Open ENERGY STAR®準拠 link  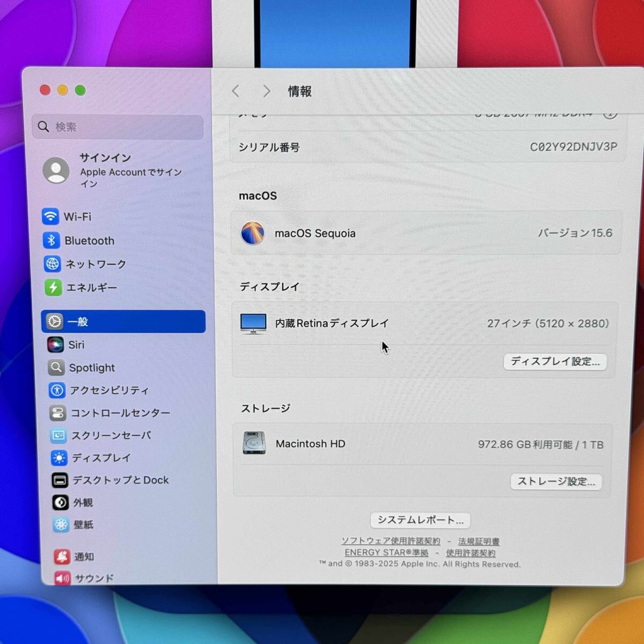(x=386, y=552)
